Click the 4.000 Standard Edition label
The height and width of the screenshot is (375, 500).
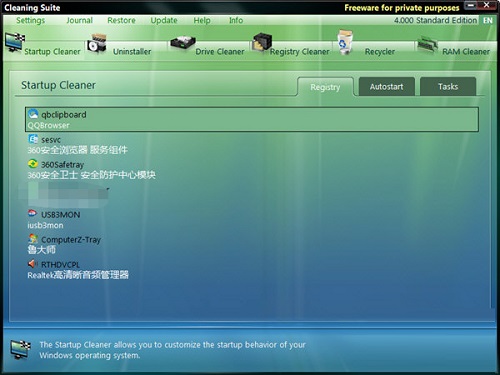click(x=435, y=20)
